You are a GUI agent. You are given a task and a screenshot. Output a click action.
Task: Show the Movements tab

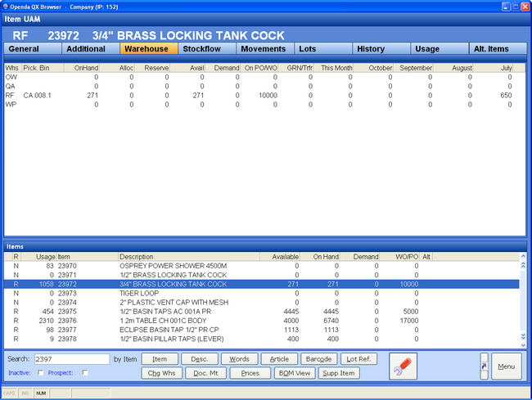point(265,48)
